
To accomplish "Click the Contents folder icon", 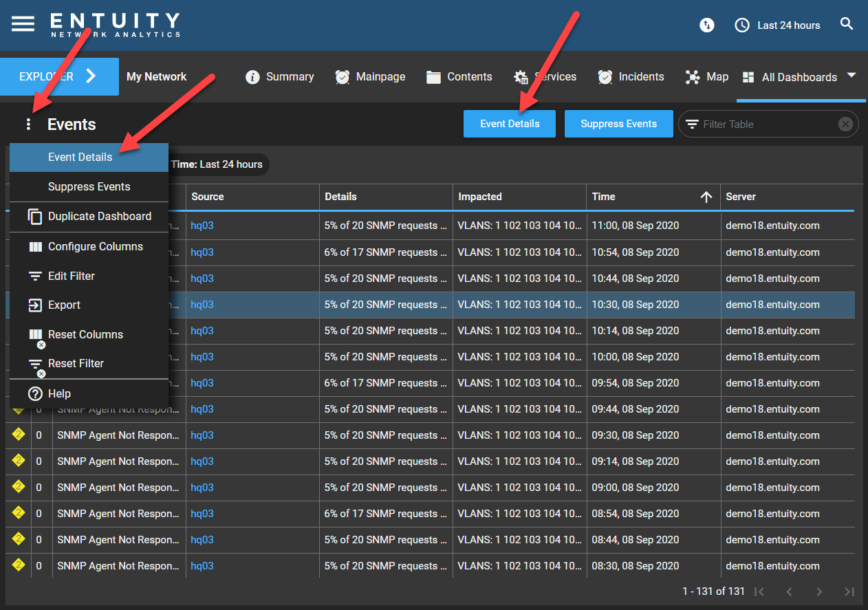I will (x=433, y=77).
